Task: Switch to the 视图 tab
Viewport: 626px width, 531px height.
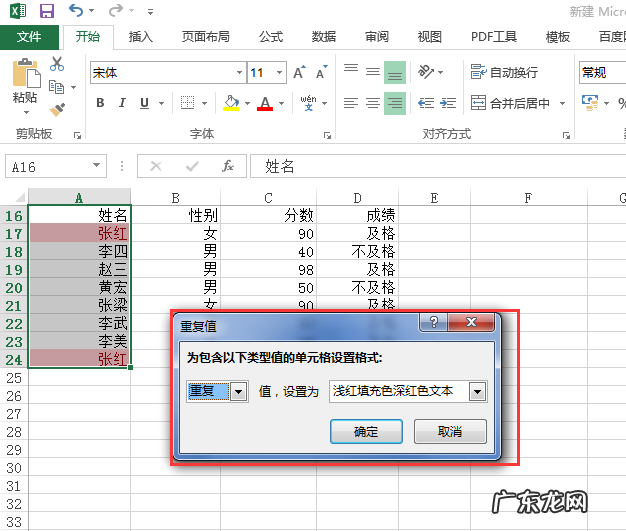Action: click(430, 37)
